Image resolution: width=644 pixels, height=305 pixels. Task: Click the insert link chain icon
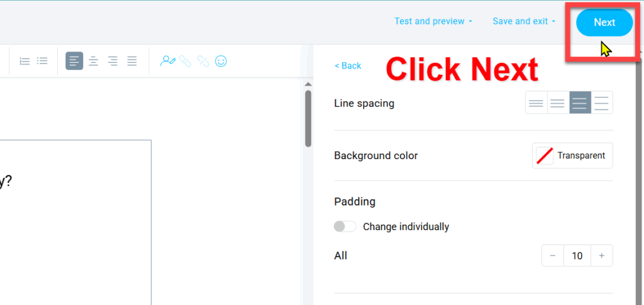point(185,61)
